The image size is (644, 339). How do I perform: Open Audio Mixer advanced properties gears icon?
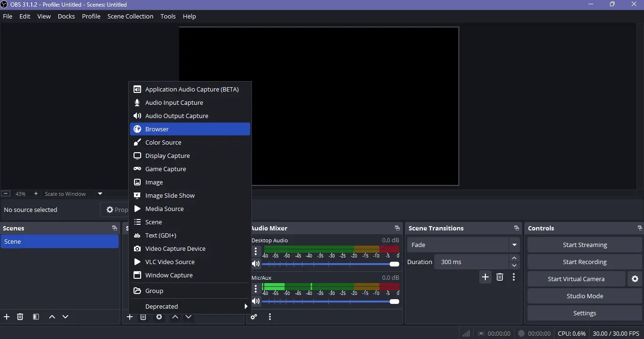click(x=254, y=317)
